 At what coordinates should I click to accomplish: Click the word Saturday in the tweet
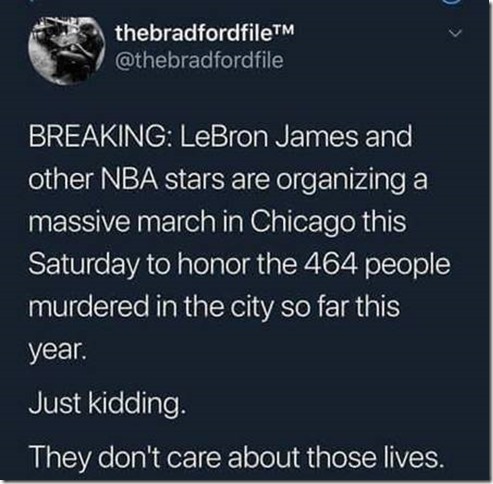pos(83,266)
